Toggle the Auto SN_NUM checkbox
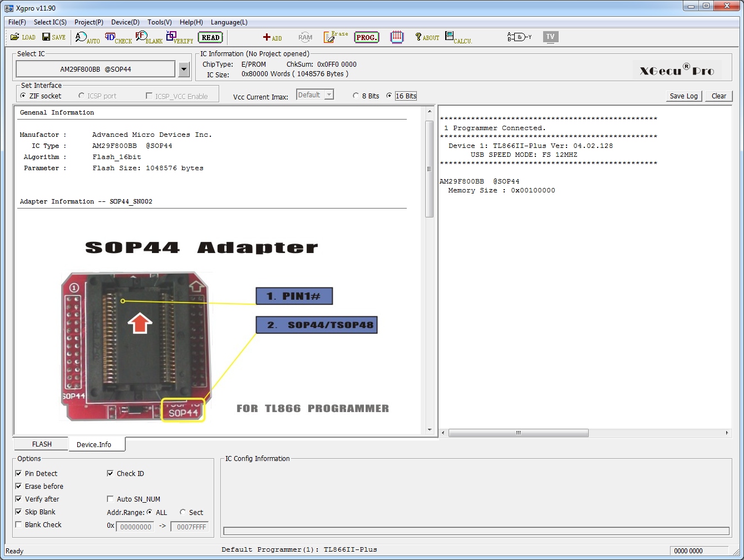The image size is (744, 560). point(110,499)
